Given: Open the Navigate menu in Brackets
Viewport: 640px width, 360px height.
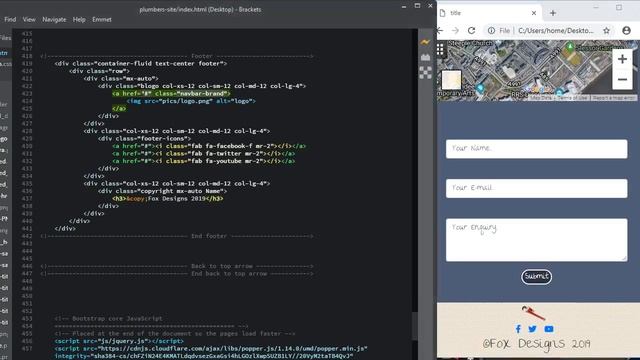Looking at the screenshot, I should pyautogui.click(x=54, y=19).
